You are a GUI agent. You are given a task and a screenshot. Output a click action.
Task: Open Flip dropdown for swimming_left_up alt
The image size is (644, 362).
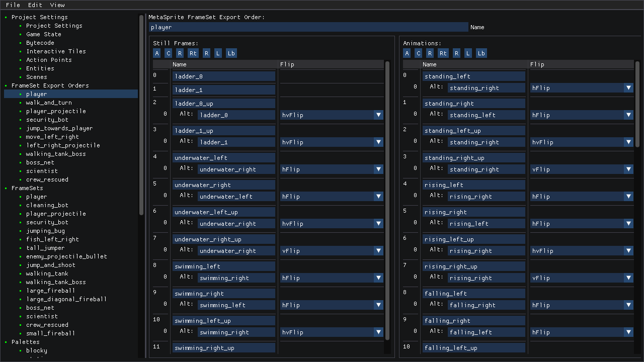tap(332, 332)
